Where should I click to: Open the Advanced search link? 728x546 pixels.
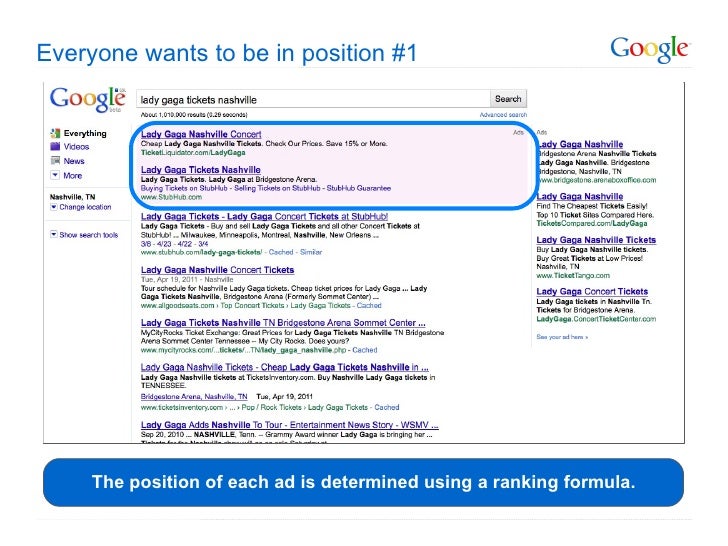pyautogui.click(x=503, y=115)
